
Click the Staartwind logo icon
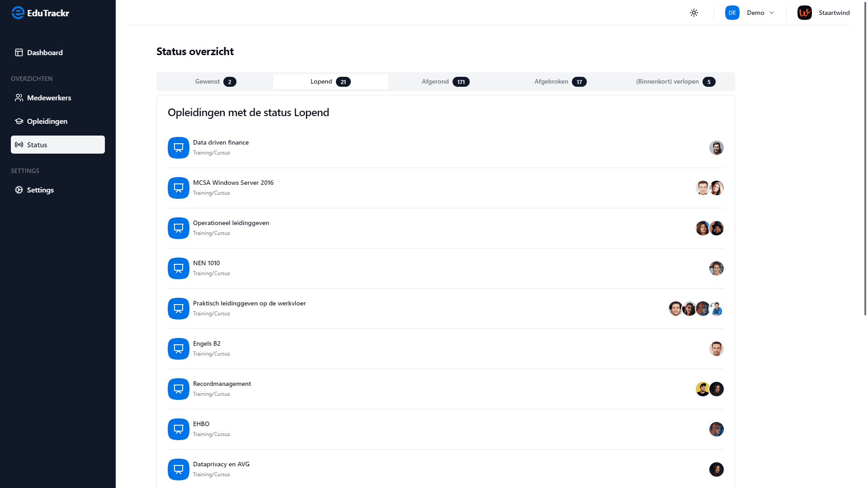805,13
